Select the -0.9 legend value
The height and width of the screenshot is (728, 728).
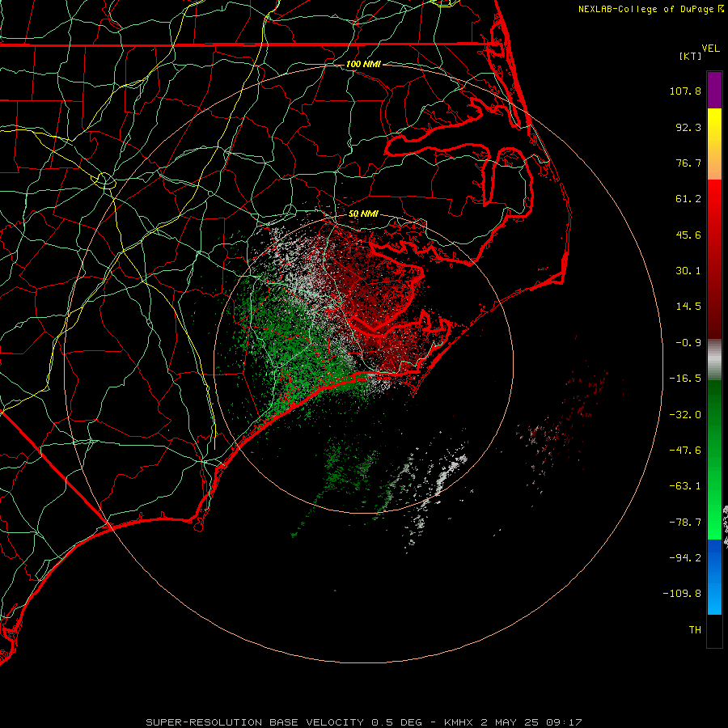pyautogui.click(x=688, y=343)
